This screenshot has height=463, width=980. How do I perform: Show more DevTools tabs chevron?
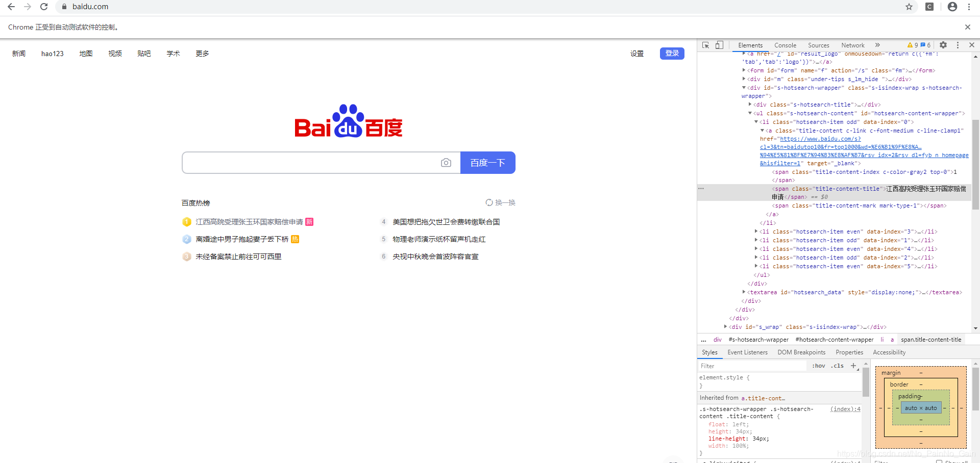click(877, 45)
